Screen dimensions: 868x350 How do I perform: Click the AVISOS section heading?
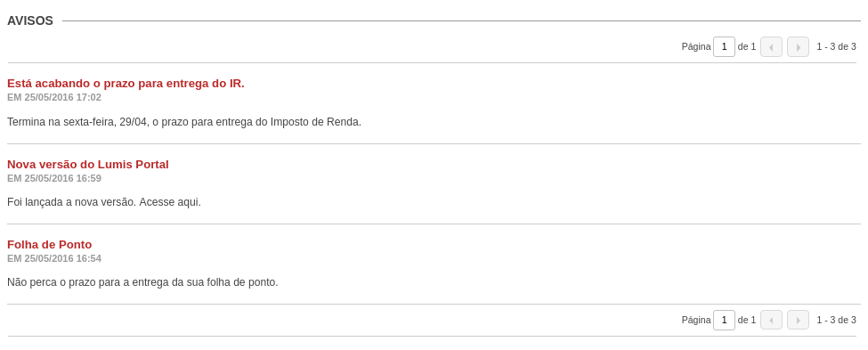pyautogui.click(x=30, y=21)
